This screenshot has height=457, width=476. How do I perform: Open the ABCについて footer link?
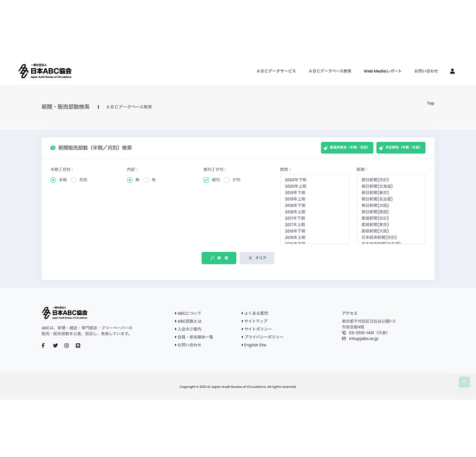click(189, 313)
